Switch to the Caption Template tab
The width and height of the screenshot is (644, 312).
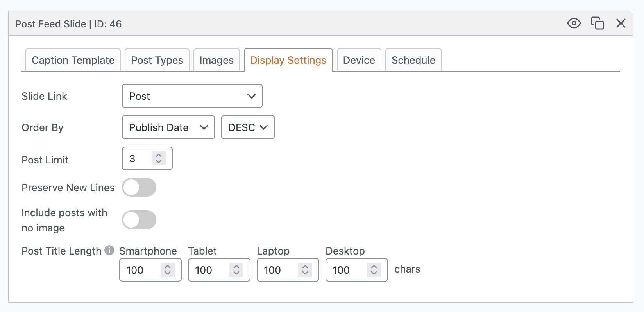click(73, 60)
